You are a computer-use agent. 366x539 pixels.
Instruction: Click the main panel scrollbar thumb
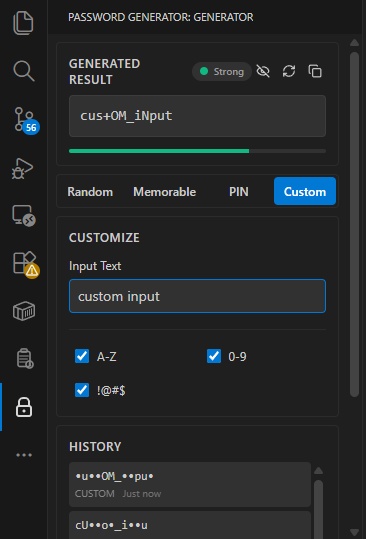[354, 224]
